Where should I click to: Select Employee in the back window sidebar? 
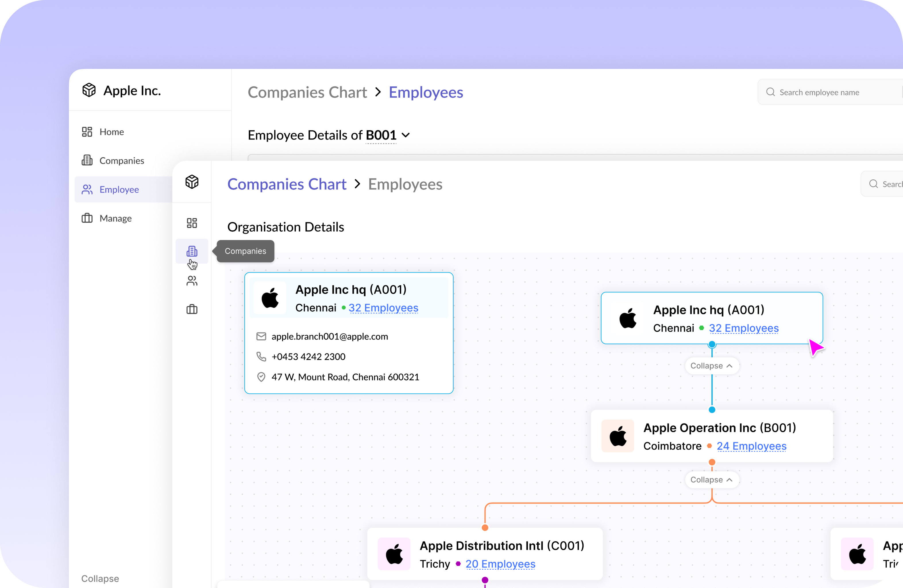pyautogui.click(x=123, y=189)
